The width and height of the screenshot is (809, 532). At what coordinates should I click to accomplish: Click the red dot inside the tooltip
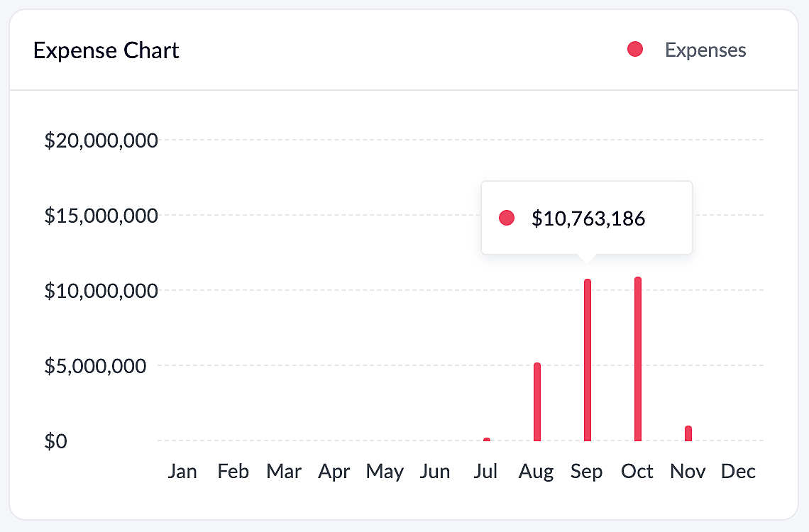[x=506, y=218]
